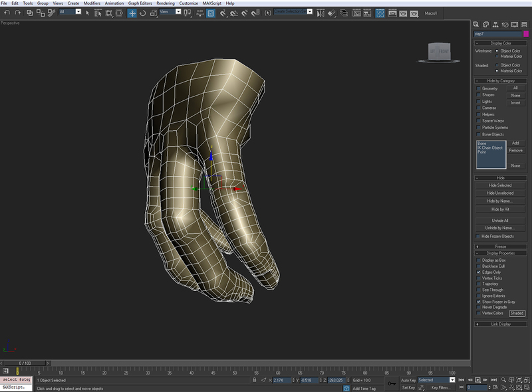Image resolution: width=532 pixels, height=392 pixels.
Task: Click the Redo arrow icon
Action: point(18,13)
